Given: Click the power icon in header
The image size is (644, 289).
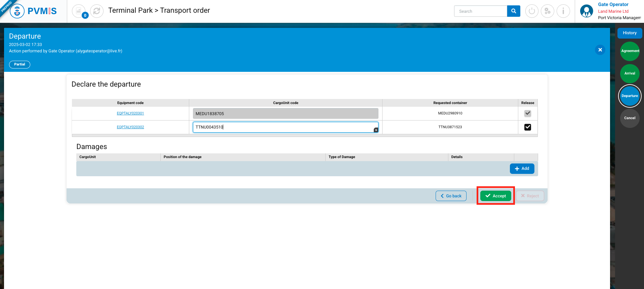Looking at the screenshot, I should (532, 11).
